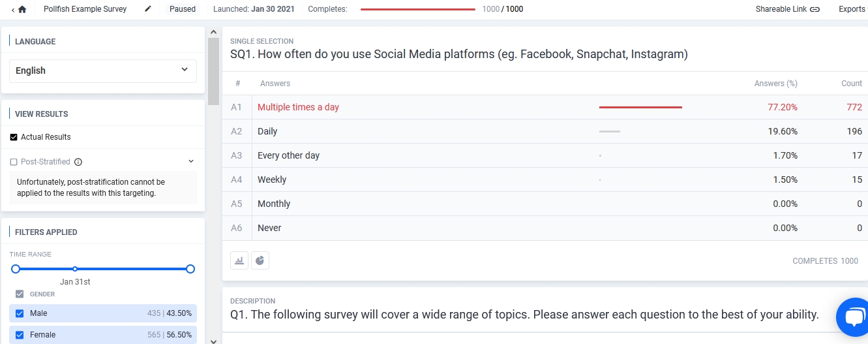Click the pencil icon to rename survey
This screenshot has width=868, height=344.
point(148,9)
